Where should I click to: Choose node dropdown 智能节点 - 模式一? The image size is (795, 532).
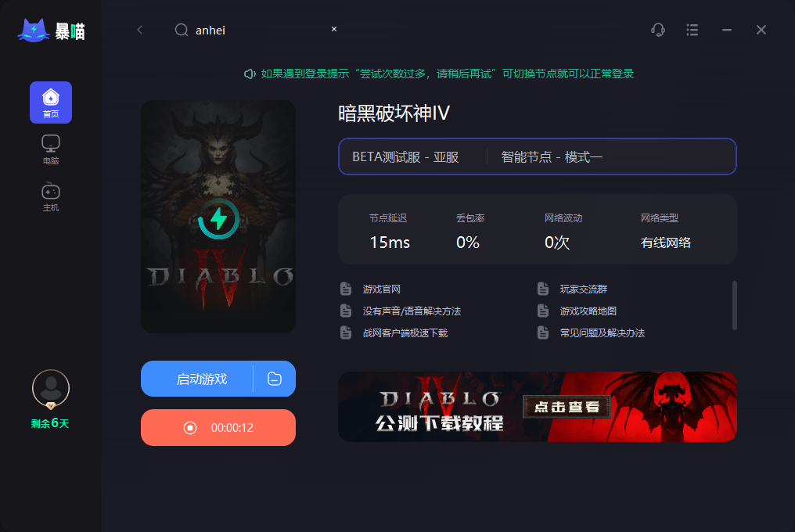coord(552,157)
